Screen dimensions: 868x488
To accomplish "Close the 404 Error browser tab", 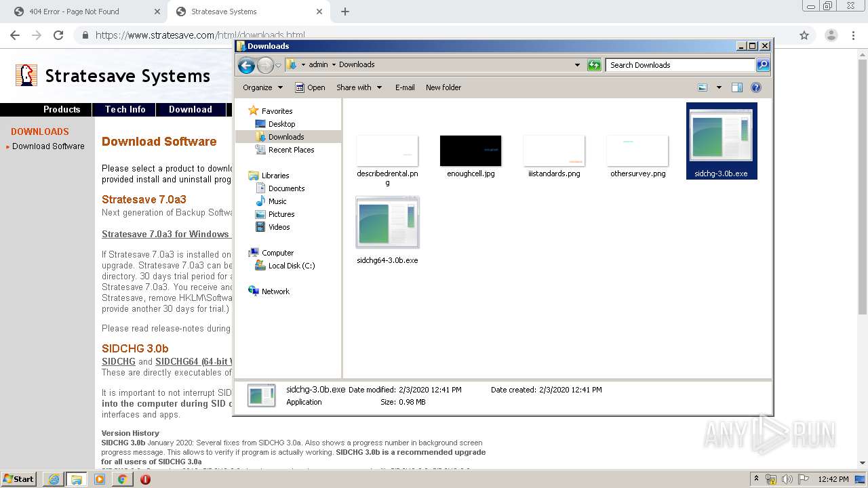I will pos(157,12).
